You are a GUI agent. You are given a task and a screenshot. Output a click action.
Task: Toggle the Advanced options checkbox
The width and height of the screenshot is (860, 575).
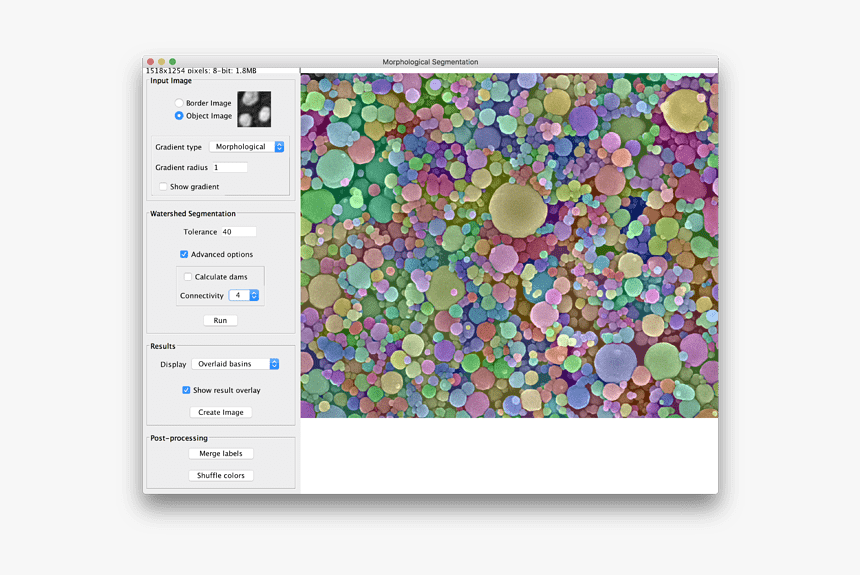(184, 255)
